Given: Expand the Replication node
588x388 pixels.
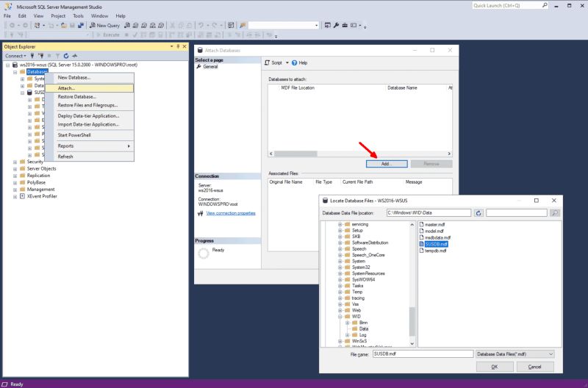Looking at the screenshot, I should coord(15,176).
